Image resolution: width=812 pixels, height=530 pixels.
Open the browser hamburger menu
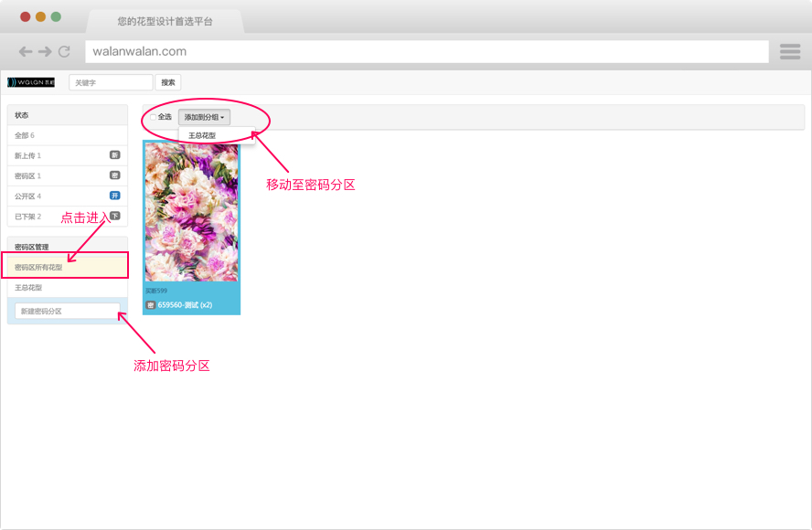coord(790,52)
